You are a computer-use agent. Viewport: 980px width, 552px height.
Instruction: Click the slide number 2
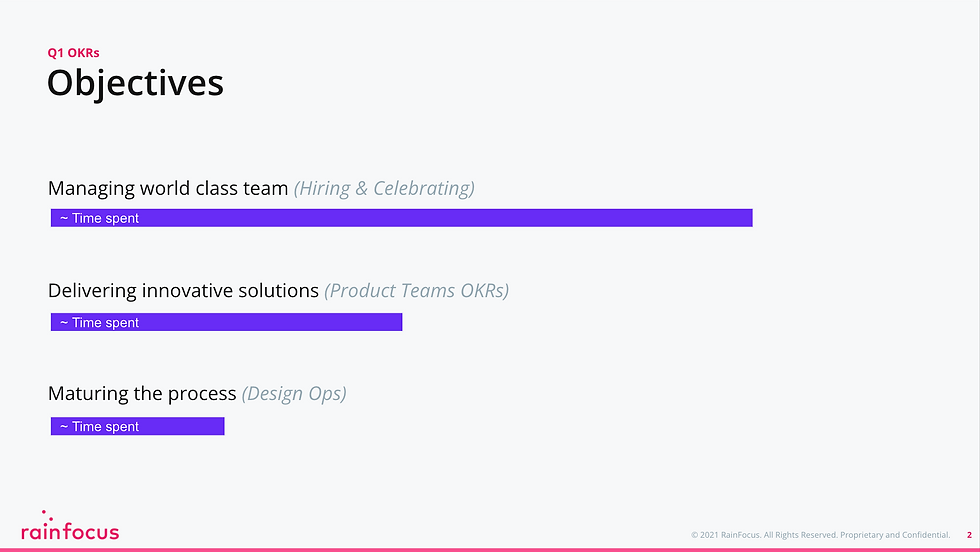[969, 535]
